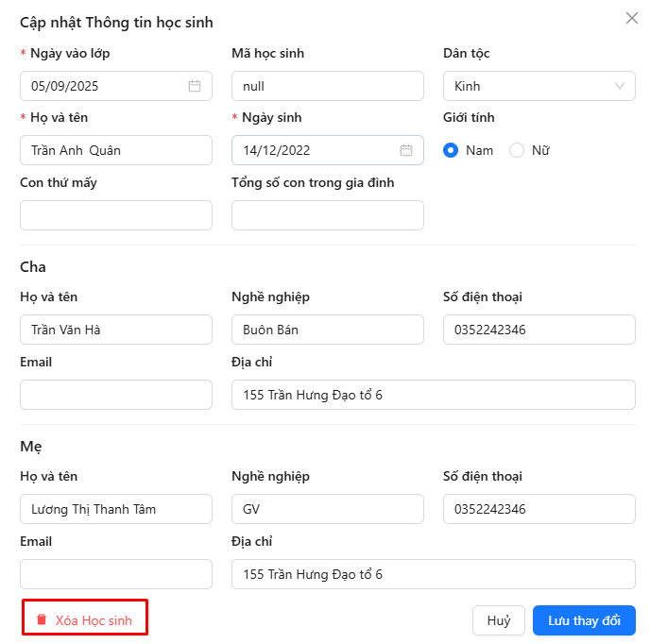Click Con thứ mấy input field
This screenshot has width=650, height=644.
(115, 215)
